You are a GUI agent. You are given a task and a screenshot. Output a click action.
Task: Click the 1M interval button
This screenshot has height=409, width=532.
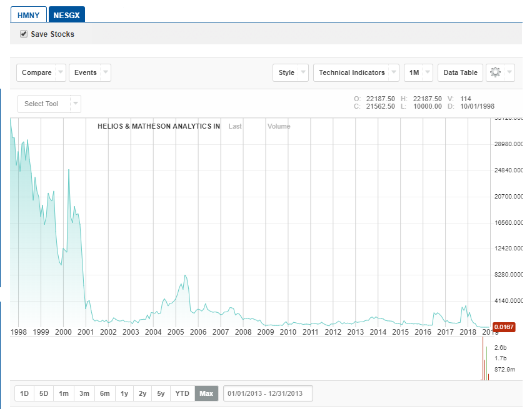pos(414,72)
